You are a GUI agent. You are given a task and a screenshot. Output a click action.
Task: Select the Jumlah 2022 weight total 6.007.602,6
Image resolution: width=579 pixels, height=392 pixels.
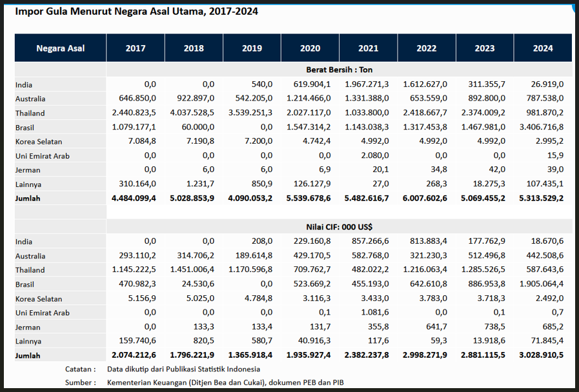tap(424, 199)
